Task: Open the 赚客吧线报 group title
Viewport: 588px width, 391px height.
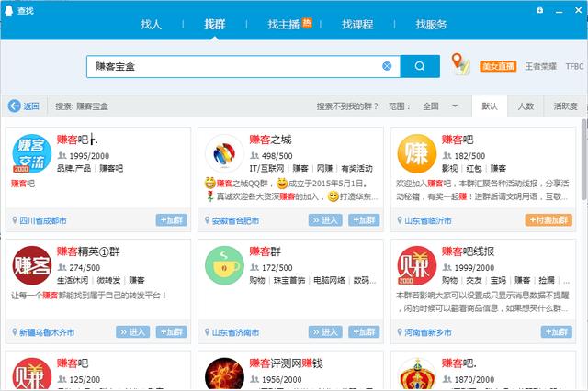Action: click(468, 251)
